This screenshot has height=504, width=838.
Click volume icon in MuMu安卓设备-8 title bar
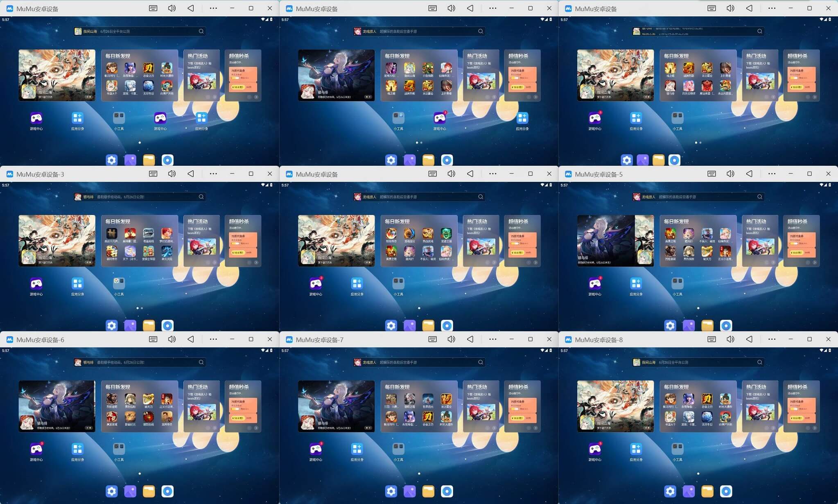730,339
